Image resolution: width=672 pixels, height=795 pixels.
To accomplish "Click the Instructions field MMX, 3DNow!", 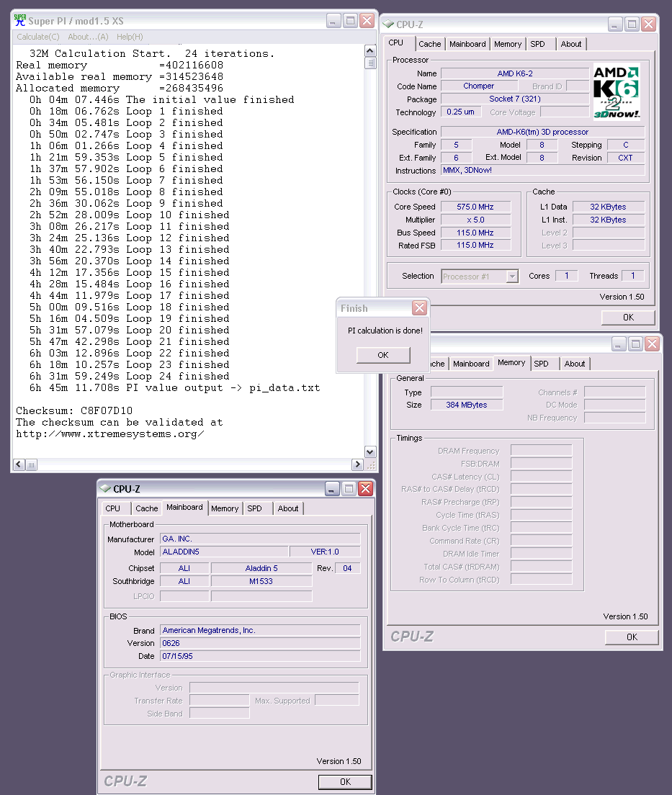I will point(542,171).
